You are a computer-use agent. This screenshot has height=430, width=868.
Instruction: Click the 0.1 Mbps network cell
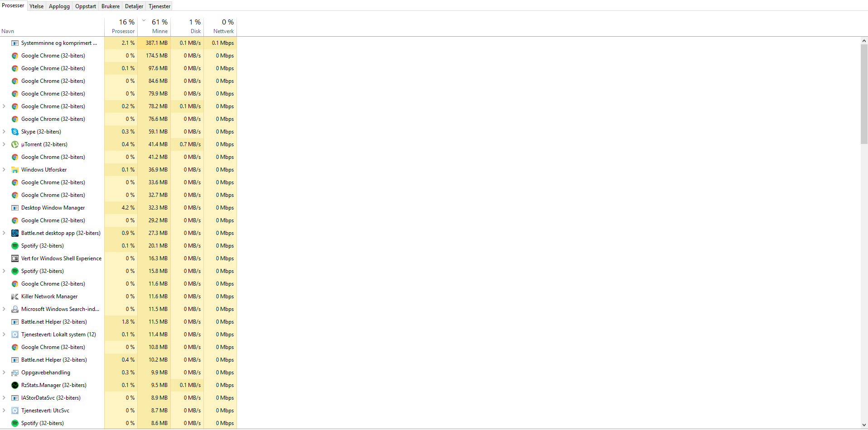click(x=220, y=43)
